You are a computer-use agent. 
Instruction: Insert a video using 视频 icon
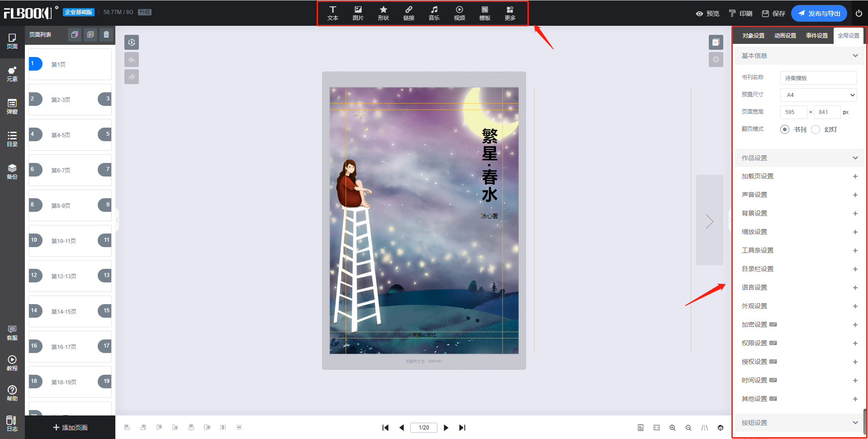[460, 14]
